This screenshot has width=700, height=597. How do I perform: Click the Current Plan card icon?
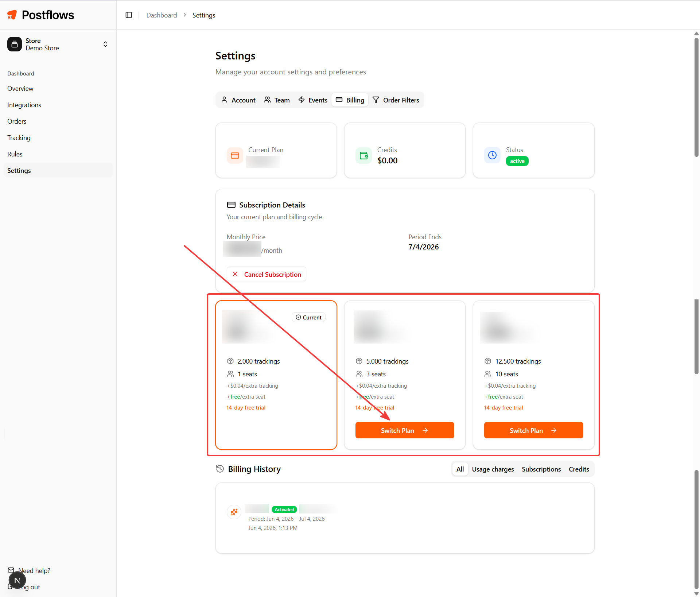[235, 156]
